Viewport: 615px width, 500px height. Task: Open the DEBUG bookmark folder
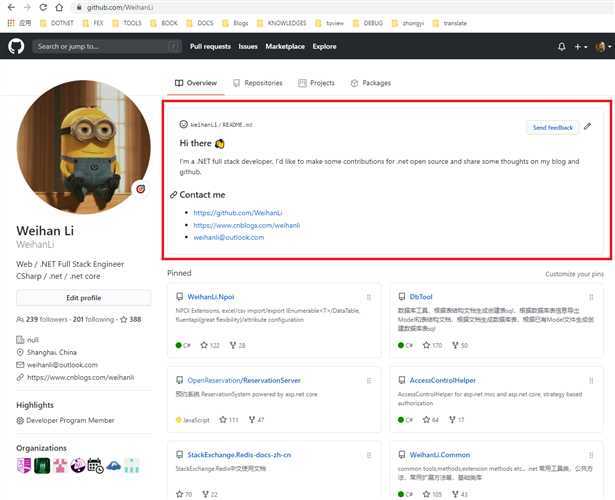368,23
